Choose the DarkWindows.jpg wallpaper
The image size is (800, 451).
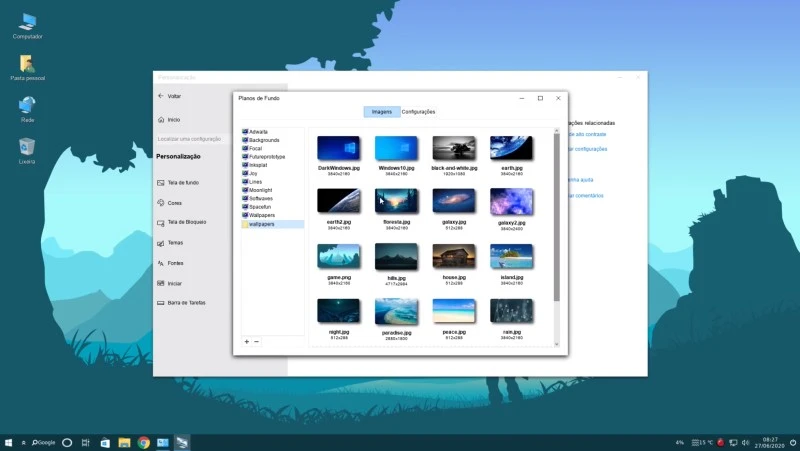click(x=339, y=155)
